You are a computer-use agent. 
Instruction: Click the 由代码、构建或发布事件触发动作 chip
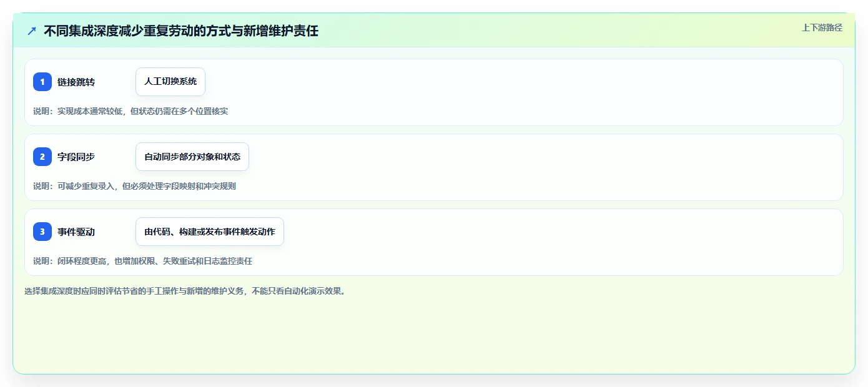click(210, 232)
